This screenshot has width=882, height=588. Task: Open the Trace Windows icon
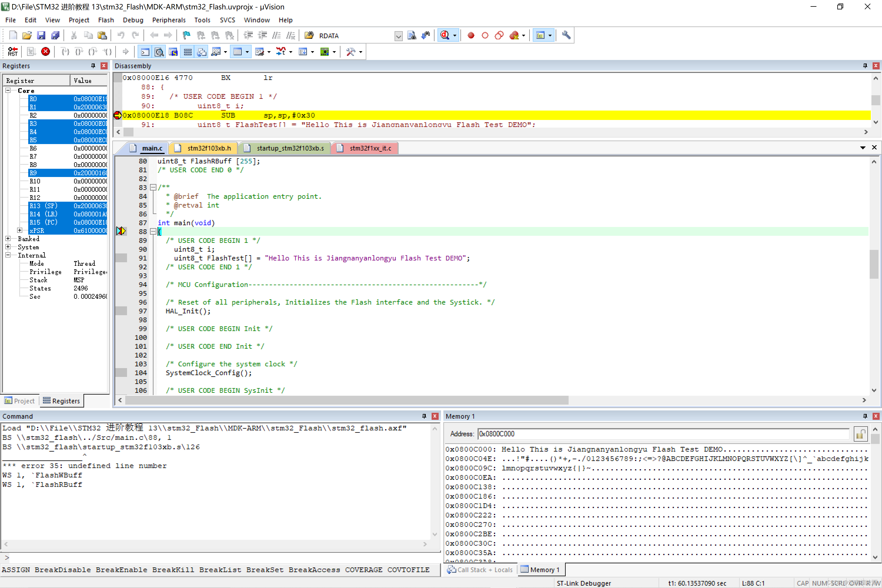303,52
